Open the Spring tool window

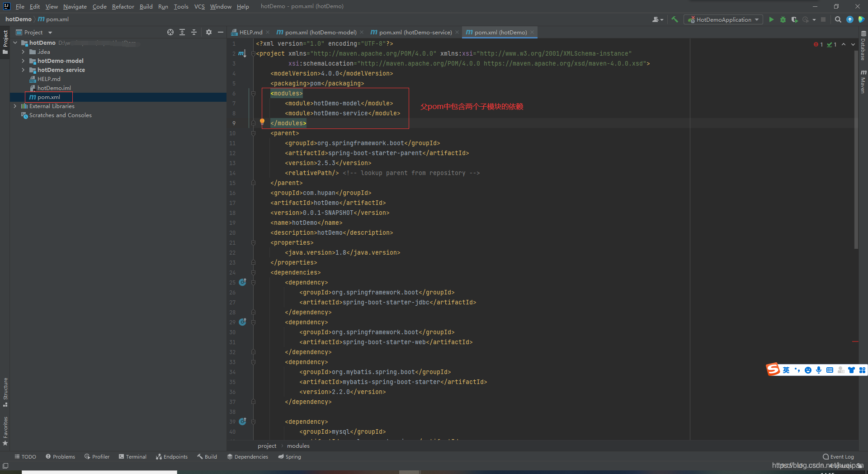coord(289,457)
